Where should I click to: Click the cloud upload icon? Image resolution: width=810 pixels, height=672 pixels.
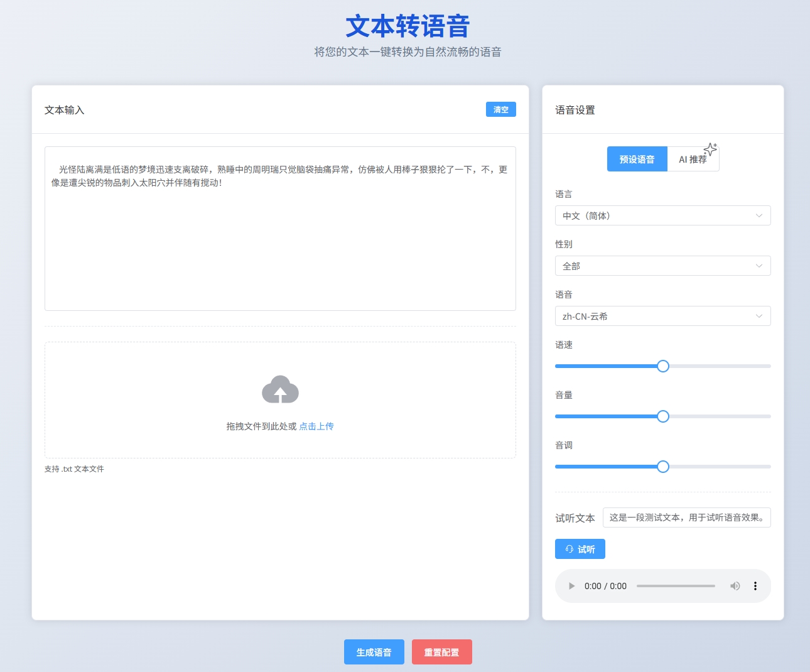click(x=280, y=390)
